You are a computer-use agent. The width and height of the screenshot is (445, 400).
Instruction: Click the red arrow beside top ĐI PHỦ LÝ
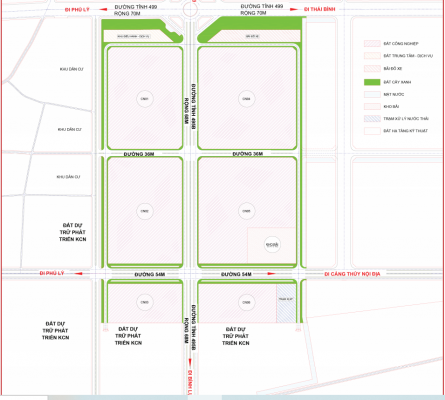pos(103,9)
